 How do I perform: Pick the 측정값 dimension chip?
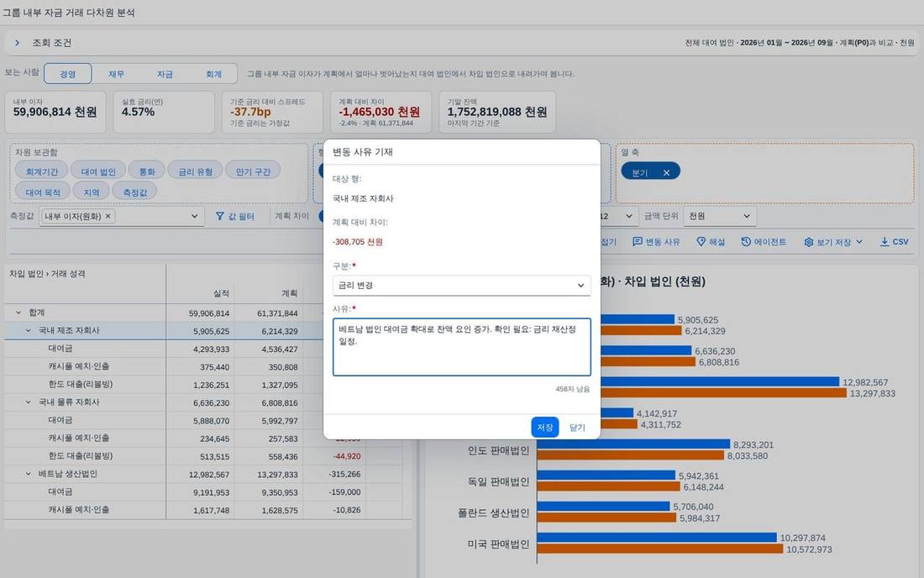coord(135,192)
